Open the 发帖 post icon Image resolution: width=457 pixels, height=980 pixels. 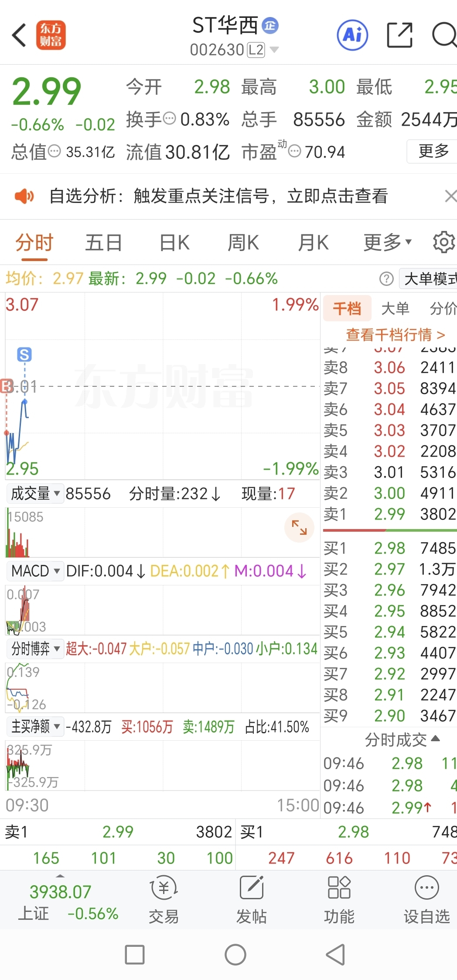[251, 899]
